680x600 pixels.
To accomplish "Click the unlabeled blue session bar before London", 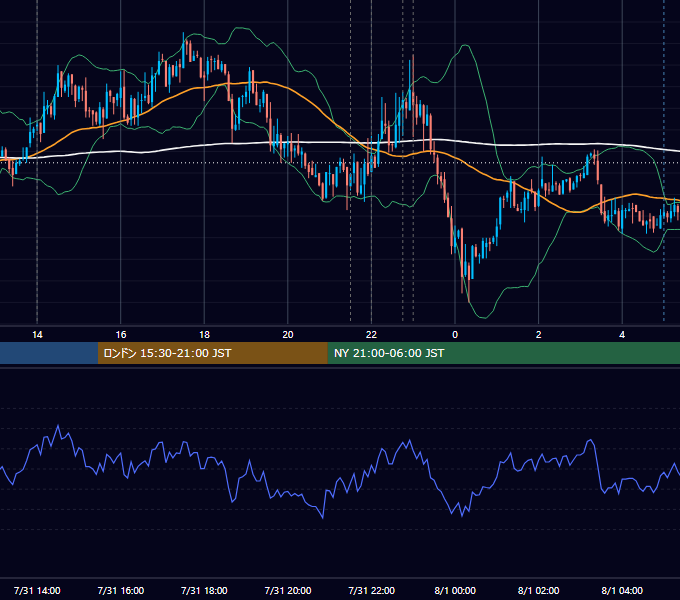I will click(x=49, y=353).
